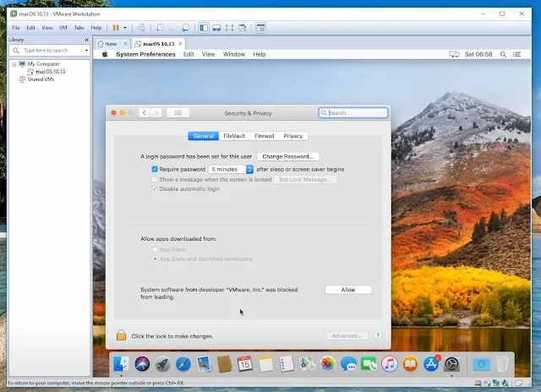Click the VMware pause (suspend) button
Screen dimensions: 541x392
(116, 28)
